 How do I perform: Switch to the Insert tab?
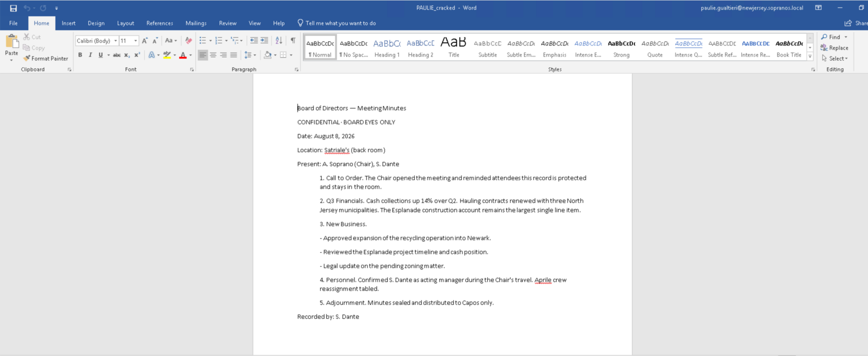point(69,23)
